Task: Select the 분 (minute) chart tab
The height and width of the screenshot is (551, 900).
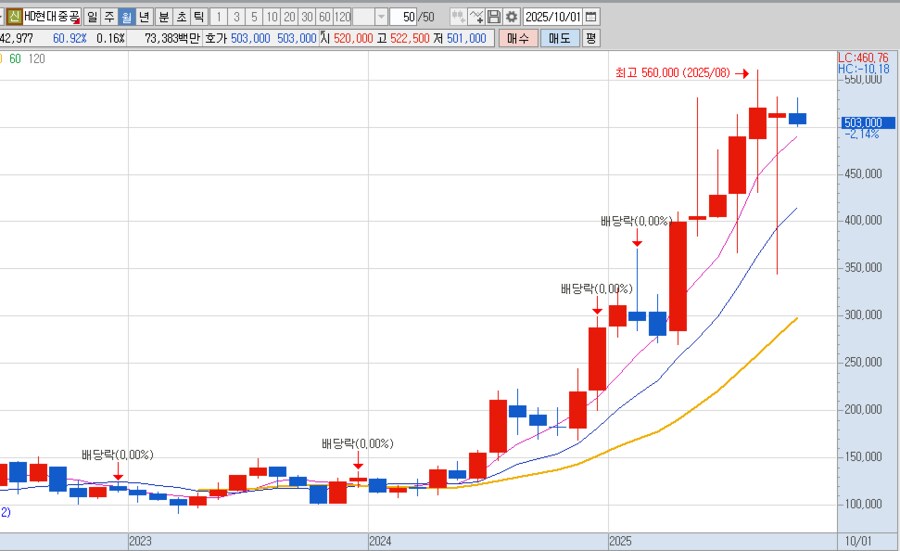Action: pyautogui.click(x=163, y=17)
